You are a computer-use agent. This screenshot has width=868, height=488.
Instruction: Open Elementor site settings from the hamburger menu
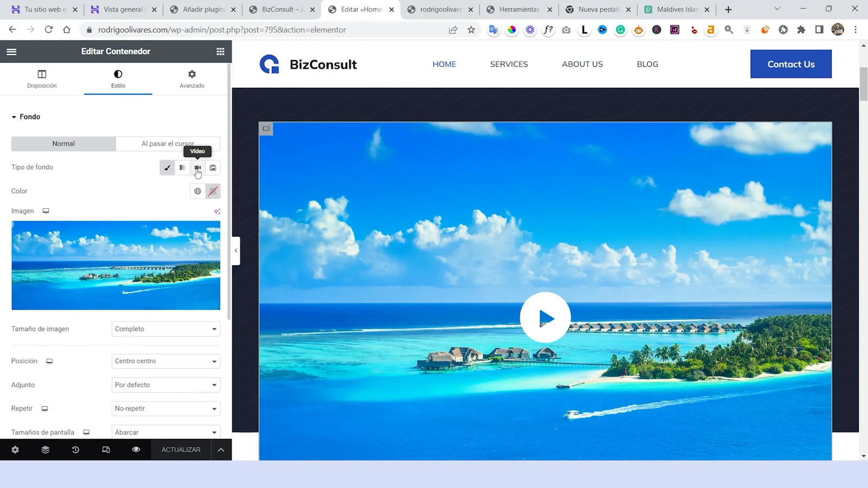(x=11, y=52)
